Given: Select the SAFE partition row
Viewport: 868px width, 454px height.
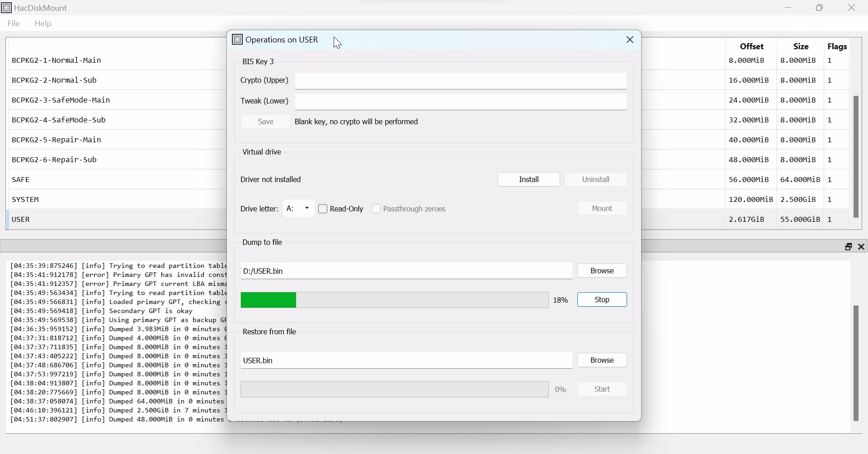Looking at the screenshot, I should coord(118,179).
